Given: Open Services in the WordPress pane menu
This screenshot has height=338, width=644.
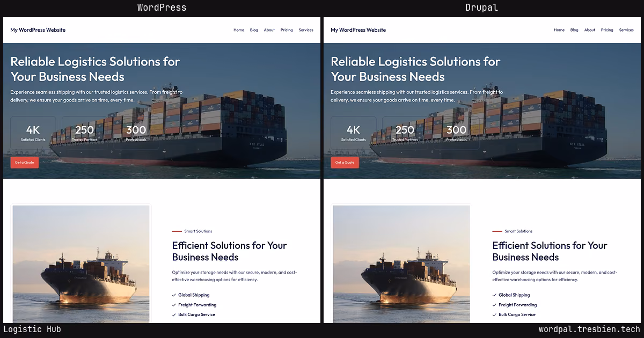Looking at the screenshot, I should coord(306,30).
